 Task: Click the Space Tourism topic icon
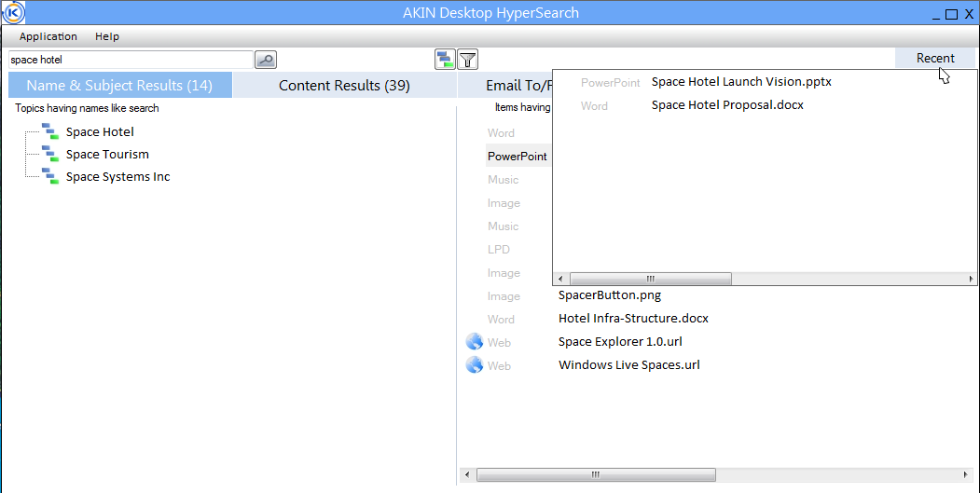[50, 155]
